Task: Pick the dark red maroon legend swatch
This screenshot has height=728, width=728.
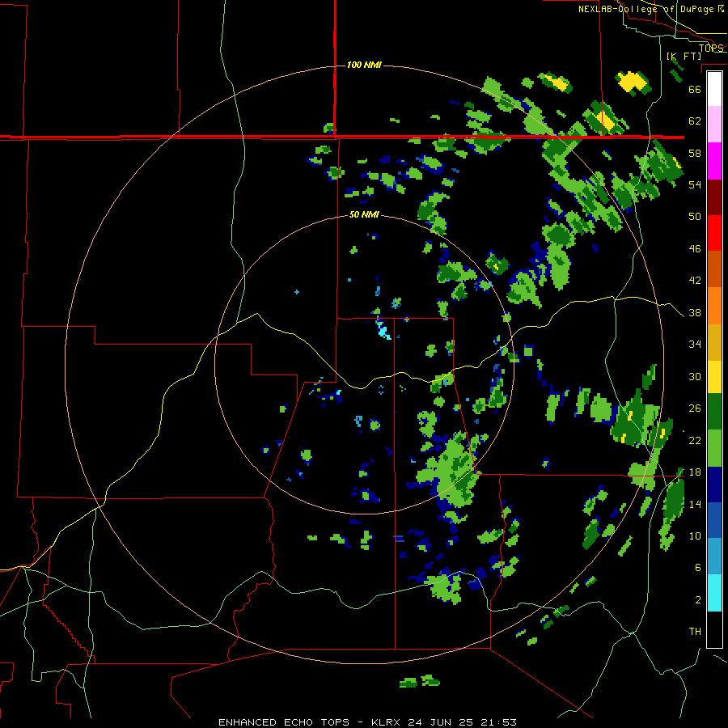Action: click(714, 197)
